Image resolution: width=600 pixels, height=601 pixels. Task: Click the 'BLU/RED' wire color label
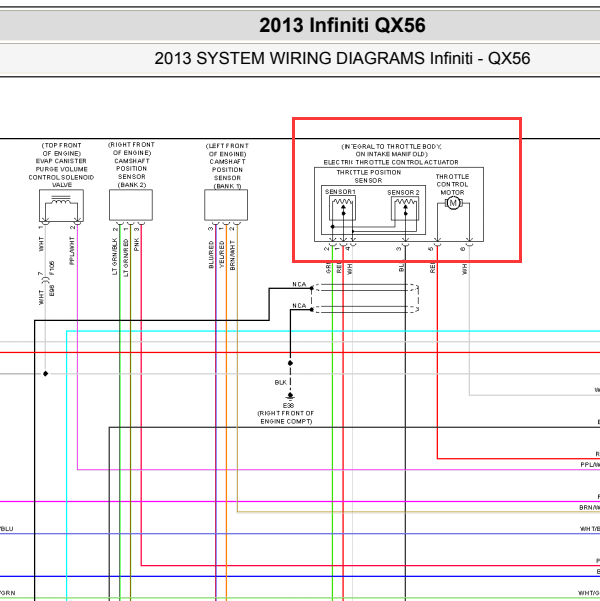coord(211,255)
